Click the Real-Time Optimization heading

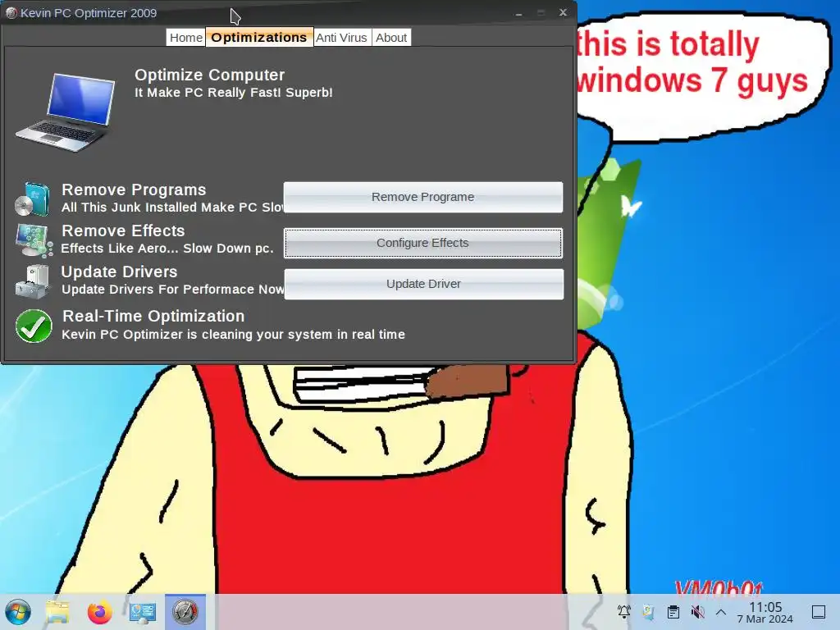coord(153,316)
